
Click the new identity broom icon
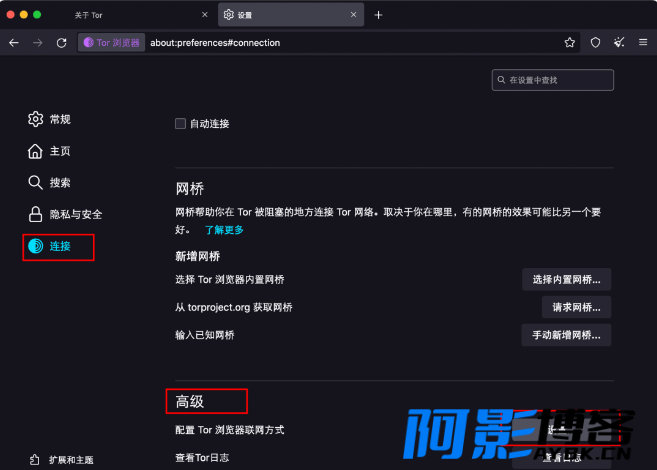click(619, 43)
